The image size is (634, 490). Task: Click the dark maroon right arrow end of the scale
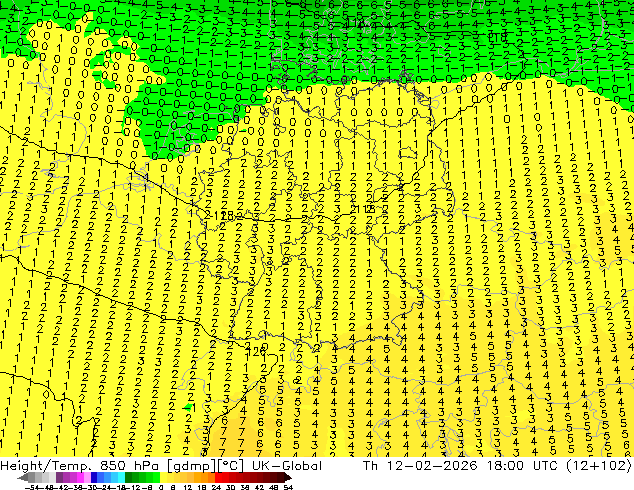(288, 477)
